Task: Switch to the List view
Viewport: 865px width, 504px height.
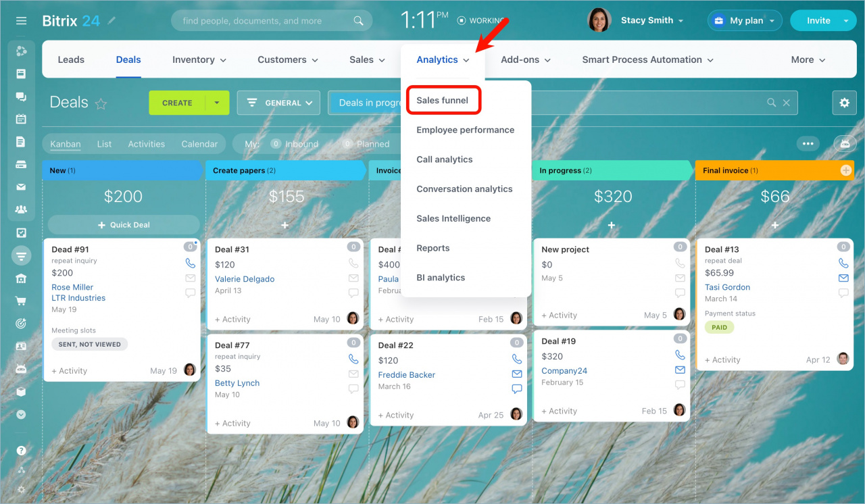Action: [104, 144]
